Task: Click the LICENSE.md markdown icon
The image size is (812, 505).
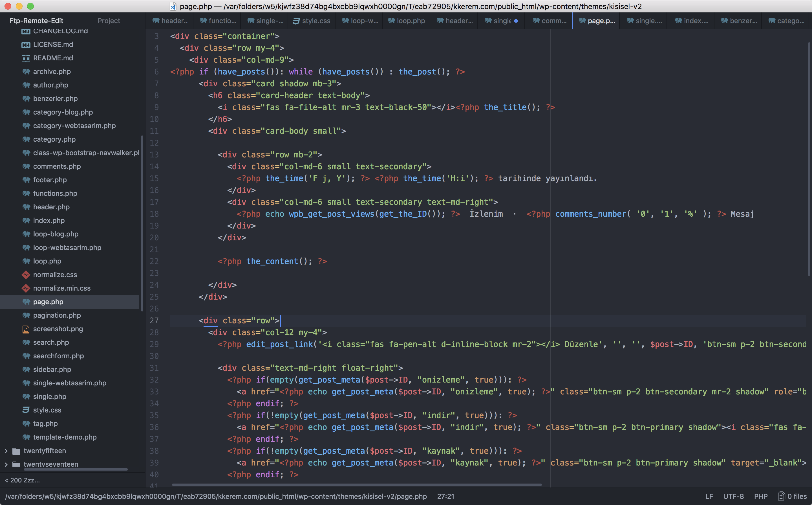Action: coord(26,45)
